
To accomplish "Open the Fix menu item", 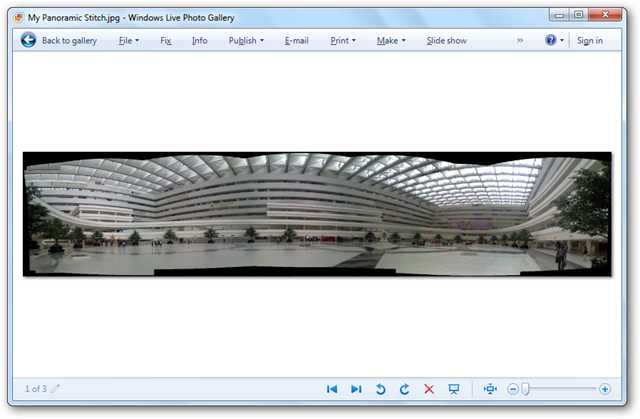I will pyautogui.click(x=166, y=41).
